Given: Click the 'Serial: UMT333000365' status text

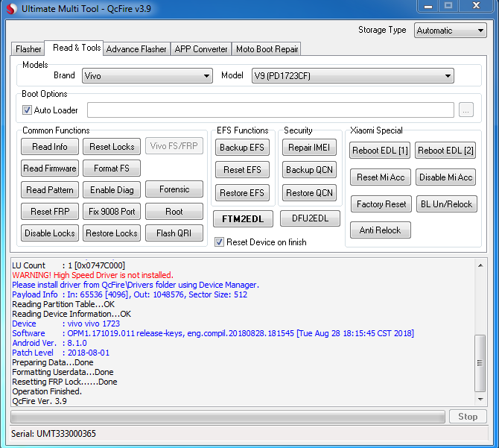Looking at the screenshot, I should (54, 434).
